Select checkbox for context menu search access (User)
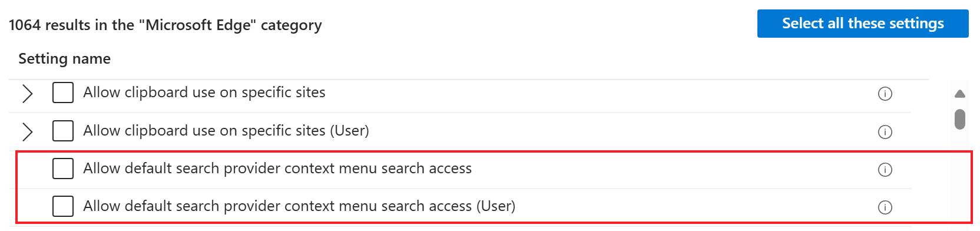Viewport: 980px width, 231px height. pos(63,206)
